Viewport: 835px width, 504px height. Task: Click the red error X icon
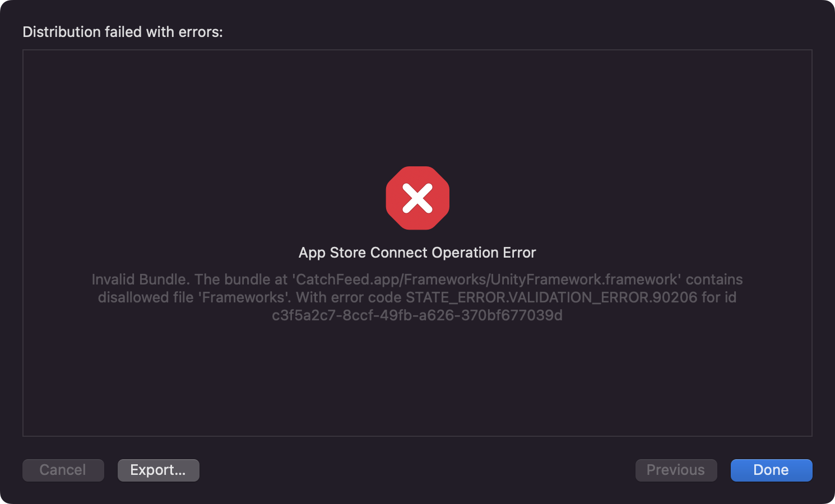click(x=417, y=198)
